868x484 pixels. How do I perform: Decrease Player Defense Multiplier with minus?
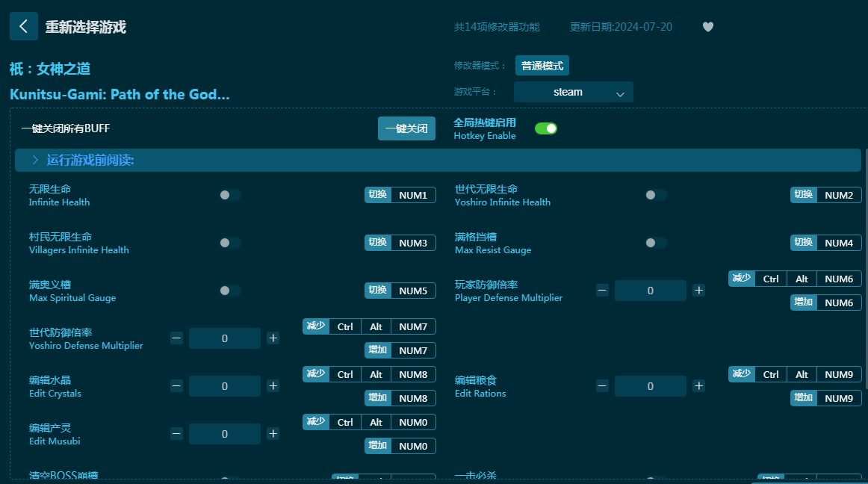click(x=602, y=291)
